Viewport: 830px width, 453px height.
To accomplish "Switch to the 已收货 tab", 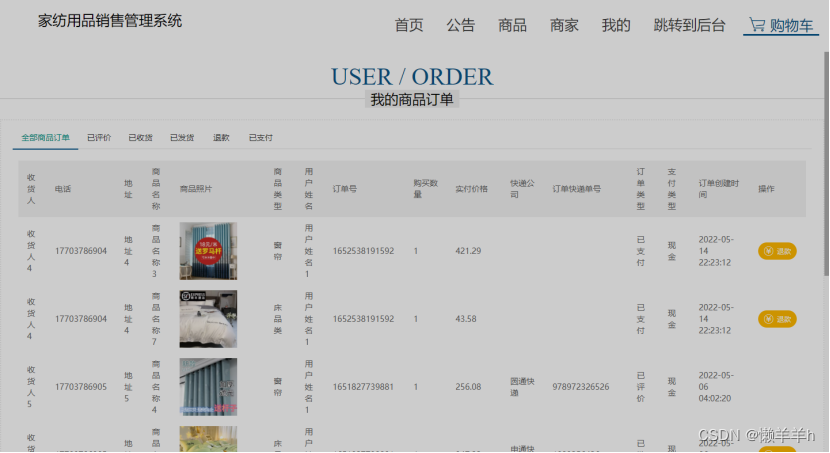I will [140, 138].
